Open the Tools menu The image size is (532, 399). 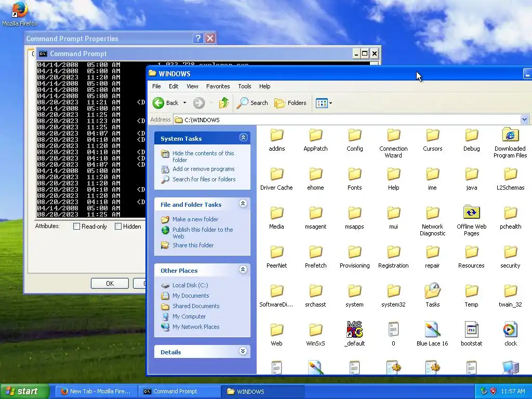tap(244, 86)
